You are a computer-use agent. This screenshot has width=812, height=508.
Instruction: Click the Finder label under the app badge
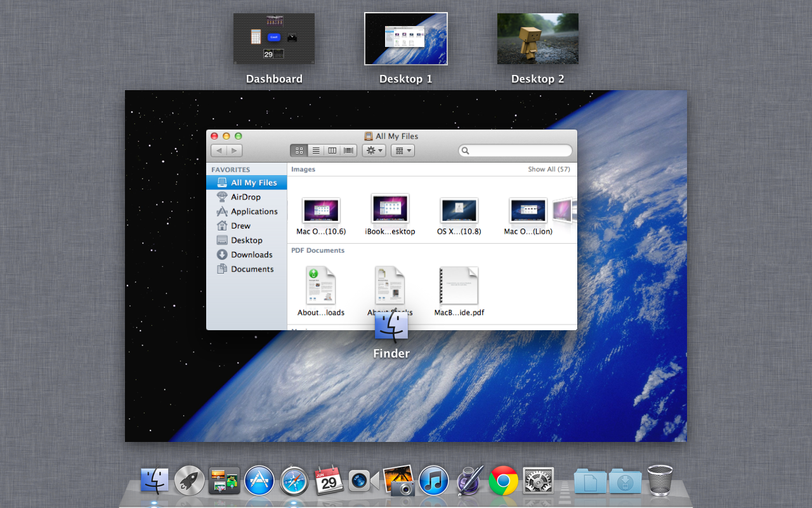tap(391, 354)
